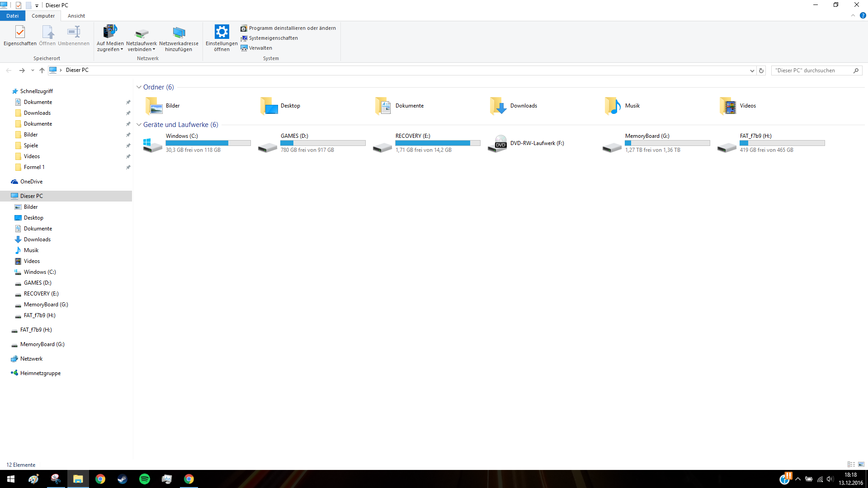This screenshot has width=868, height=488.
Task: Switch to large icons view in status bar
Action: click(861, 465)
